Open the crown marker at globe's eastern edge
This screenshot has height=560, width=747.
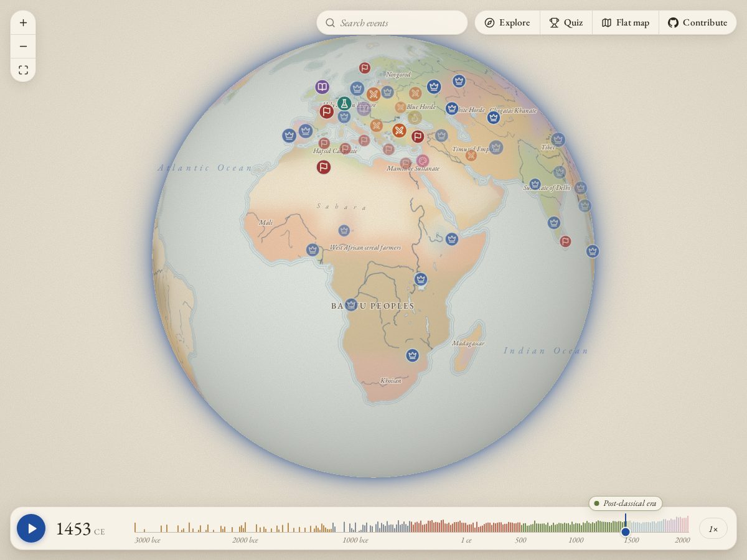(x=593, y=251)
